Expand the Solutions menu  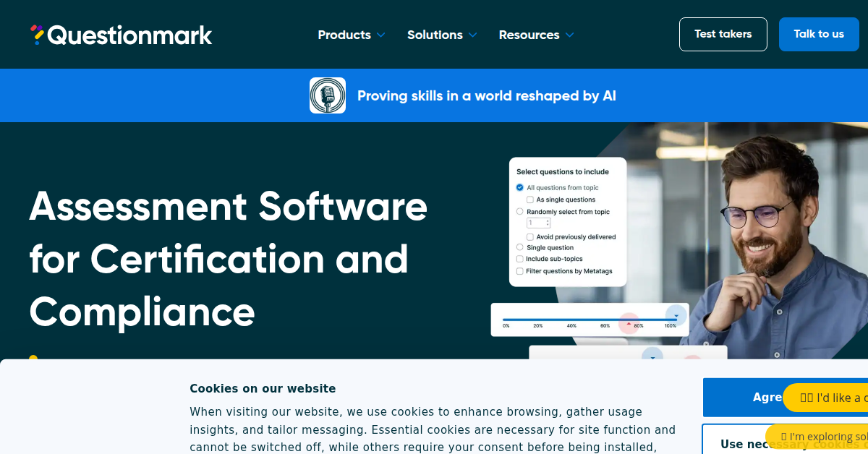pos(435,35)
